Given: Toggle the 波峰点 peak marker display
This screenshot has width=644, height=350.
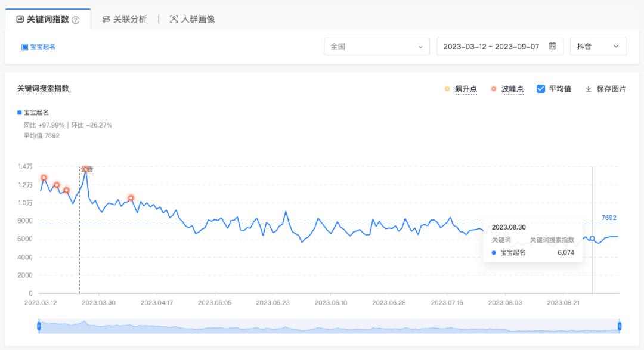Looking at the screenshot, I should coord(504,88).
